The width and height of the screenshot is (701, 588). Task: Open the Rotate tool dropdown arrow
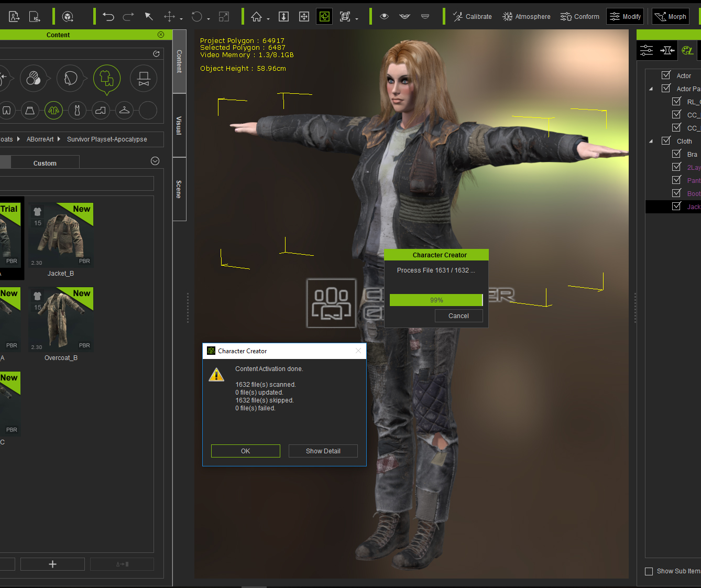click(209, 19)
